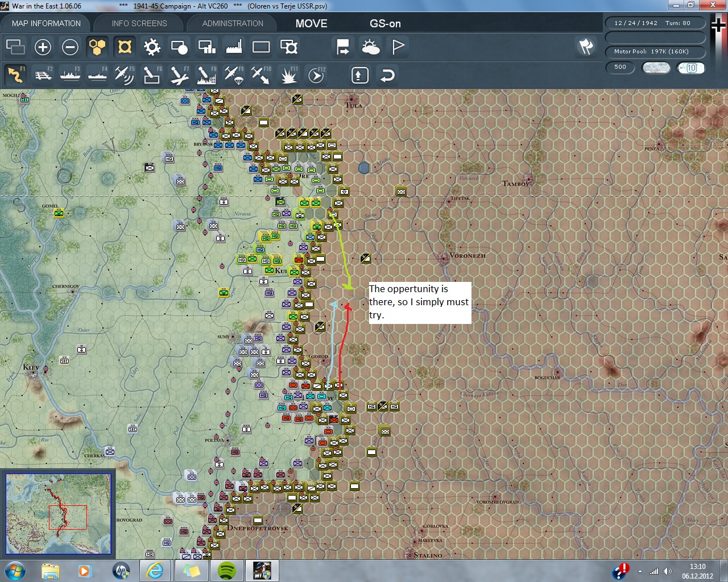Click the number 10 indicator pill
Screen dimensions: 728x582
click(691, 68)
